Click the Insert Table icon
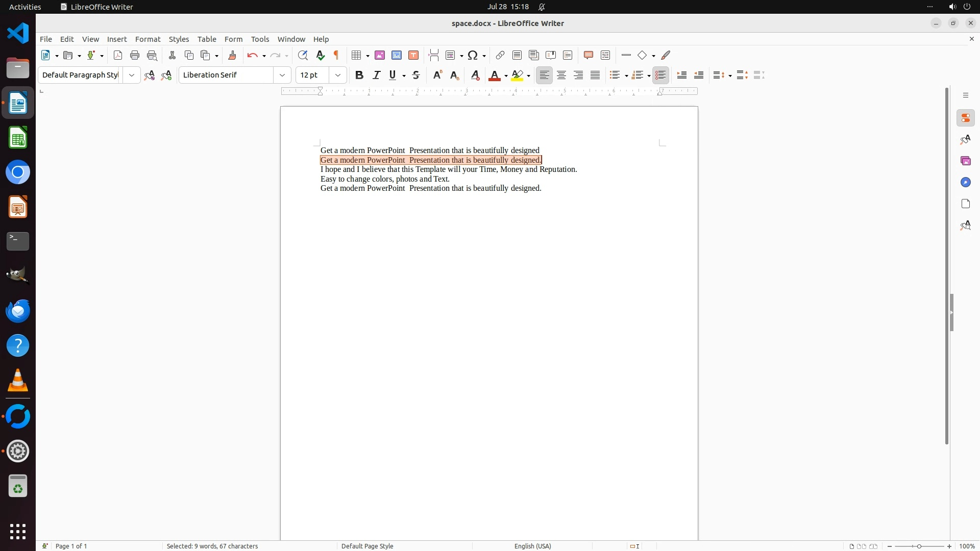 point(357,55)
